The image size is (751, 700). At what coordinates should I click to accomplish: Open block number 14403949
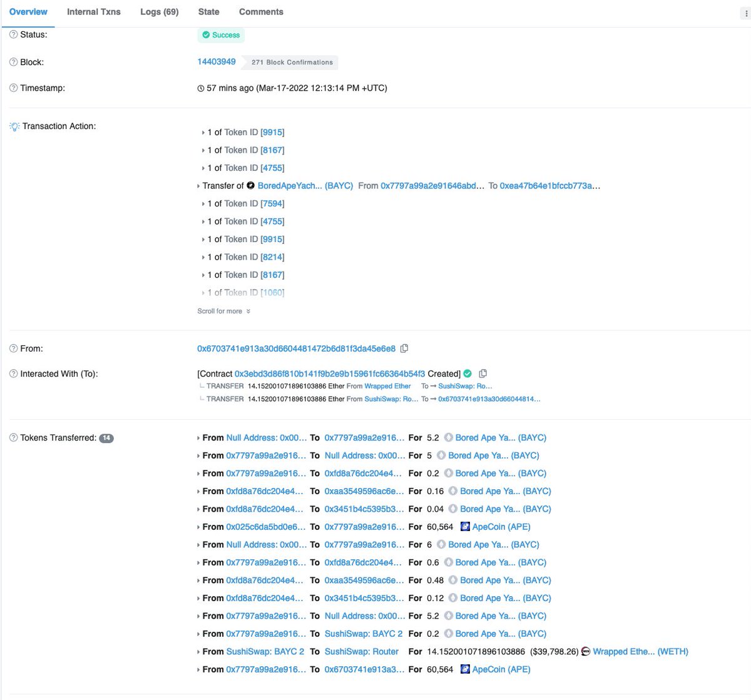point(217,61)
